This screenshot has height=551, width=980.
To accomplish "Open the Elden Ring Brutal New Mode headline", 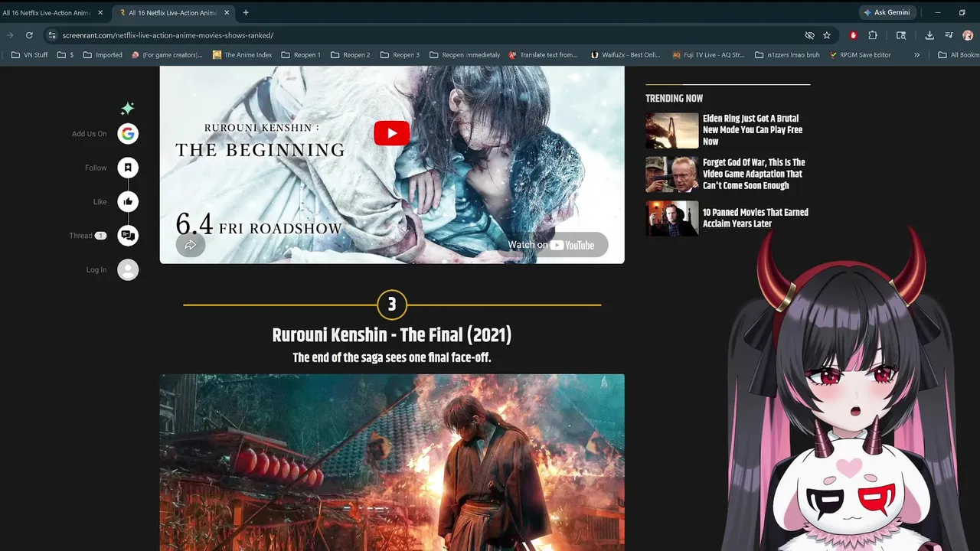I will 753,130.
